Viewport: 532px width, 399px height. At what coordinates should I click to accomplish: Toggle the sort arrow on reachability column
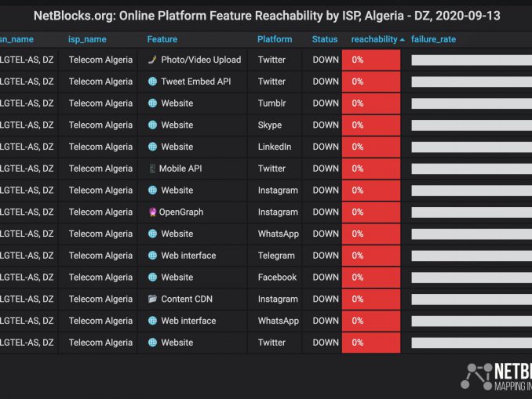(403, 39)
